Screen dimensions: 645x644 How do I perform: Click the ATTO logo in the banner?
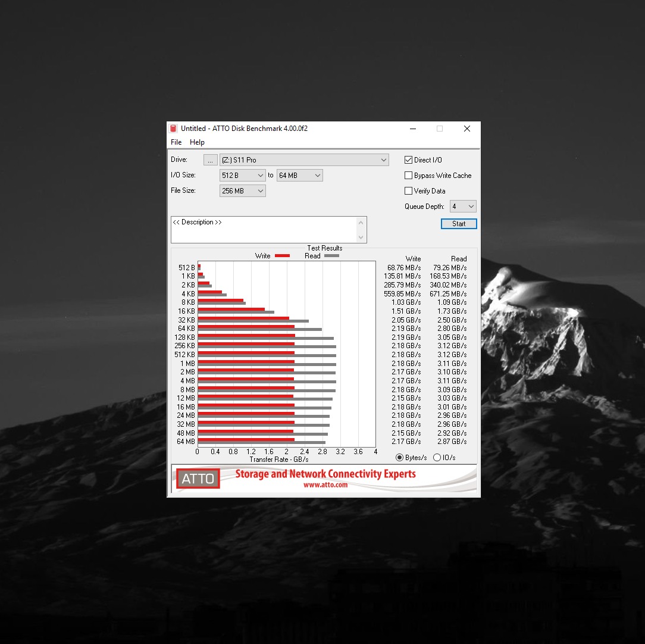pos(198,479)
